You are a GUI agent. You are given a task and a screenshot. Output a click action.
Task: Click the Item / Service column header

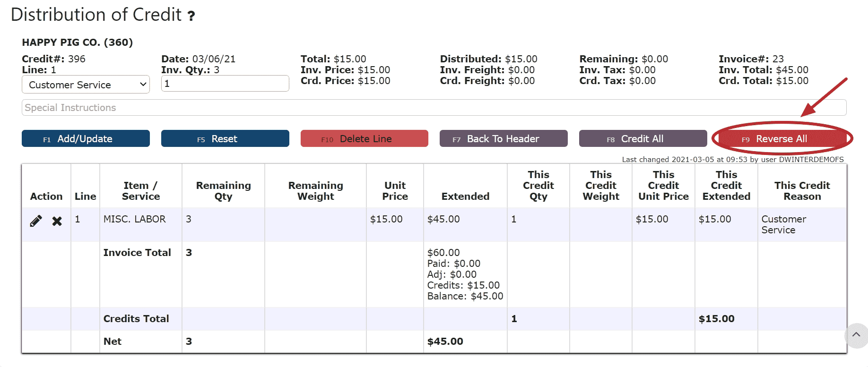[140, 191]
